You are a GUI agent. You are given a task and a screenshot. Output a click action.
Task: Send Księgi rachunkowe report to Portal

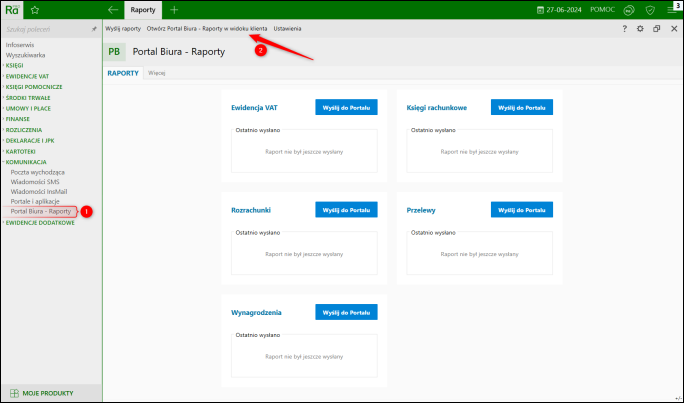click(x=522, y=107)
